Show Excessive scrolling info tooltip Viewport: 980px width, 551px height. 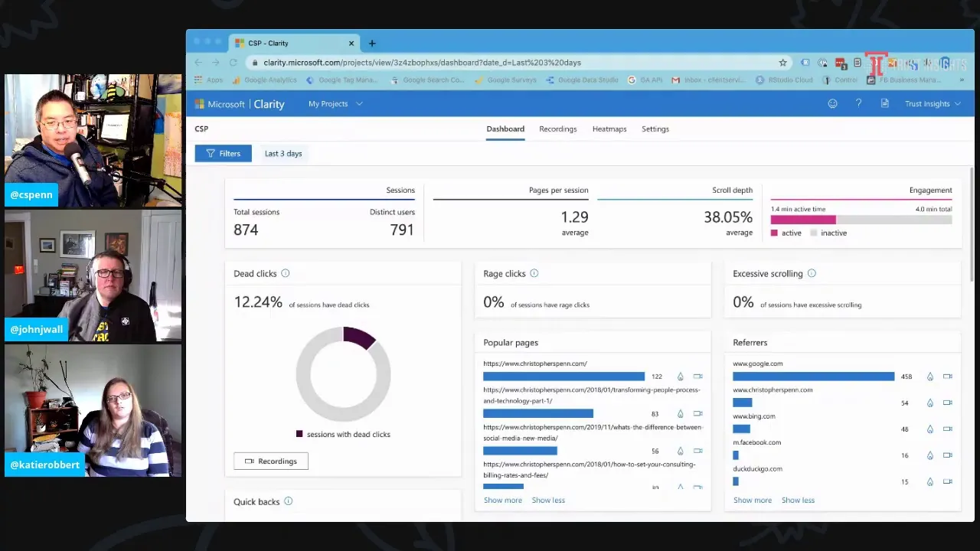[x=812, y=273]
